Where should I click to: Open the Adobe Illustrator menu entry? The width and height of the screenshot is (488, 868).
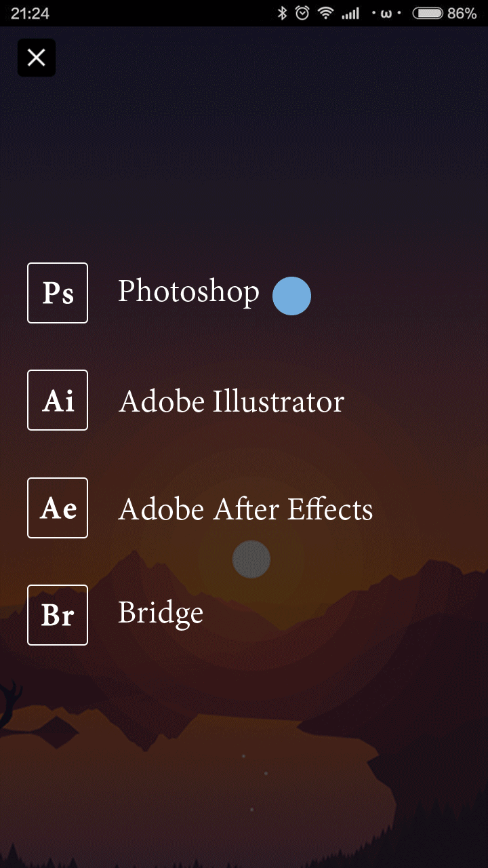coord(231,401)
